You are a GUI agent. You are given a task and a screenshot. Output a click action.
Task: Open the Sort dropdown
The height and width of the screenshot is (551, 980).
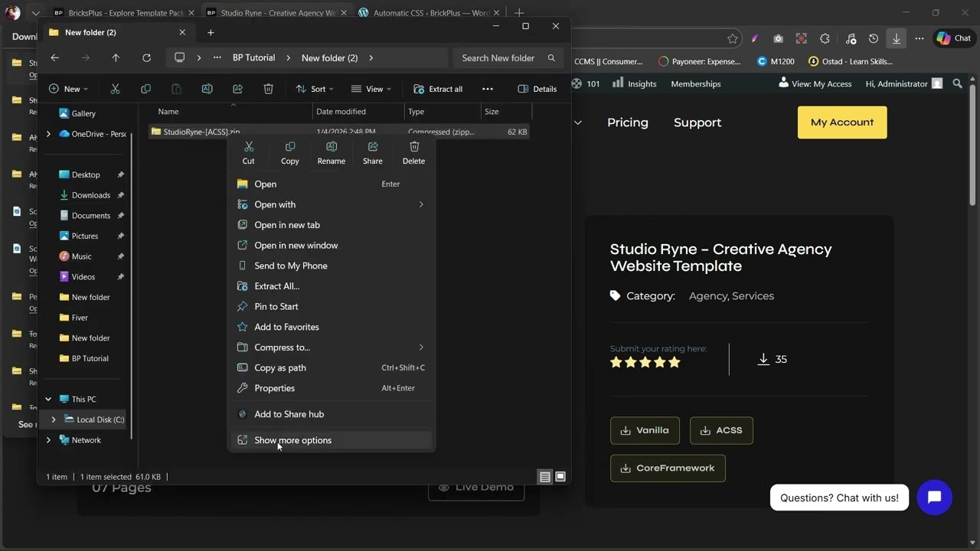(x=314, y=89)
